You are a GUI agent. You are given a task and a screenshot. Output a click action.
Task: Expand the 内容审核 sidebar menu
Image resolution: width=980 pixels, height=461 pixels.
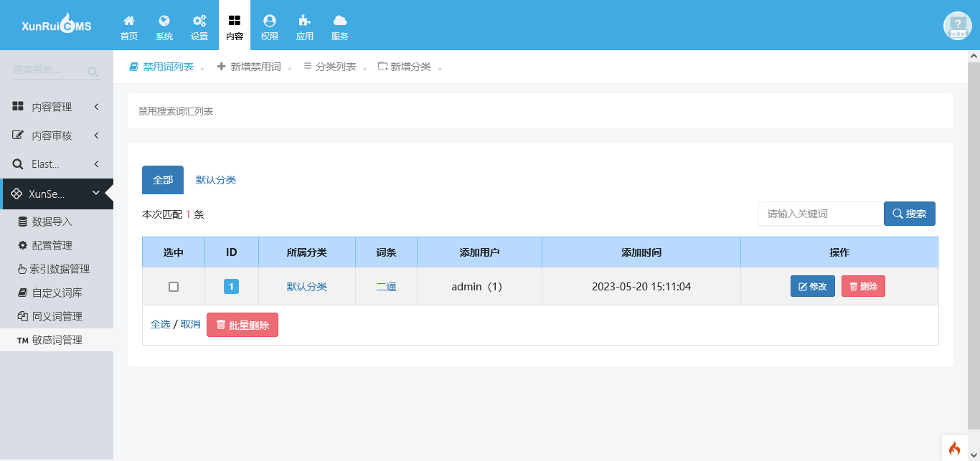tap(57, 136)
